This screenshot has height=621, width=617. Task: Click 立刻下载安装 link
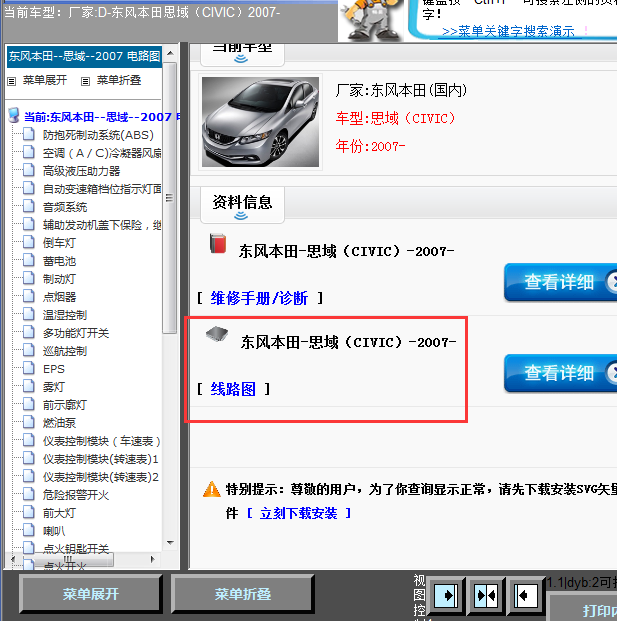point(299,513)
